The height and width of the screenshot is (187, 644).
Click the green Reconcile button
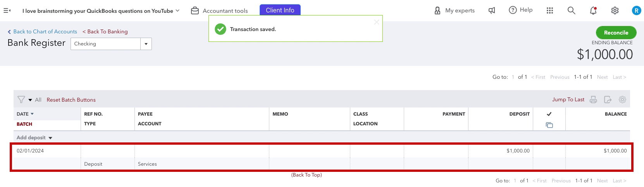click(616, 33)
